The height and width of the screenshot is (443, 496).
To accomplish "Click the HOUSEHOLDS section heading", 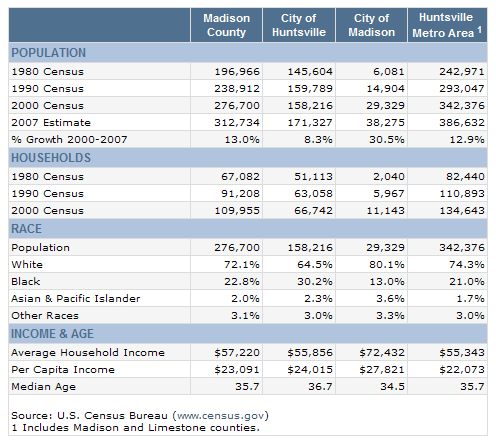I will 51,158.
